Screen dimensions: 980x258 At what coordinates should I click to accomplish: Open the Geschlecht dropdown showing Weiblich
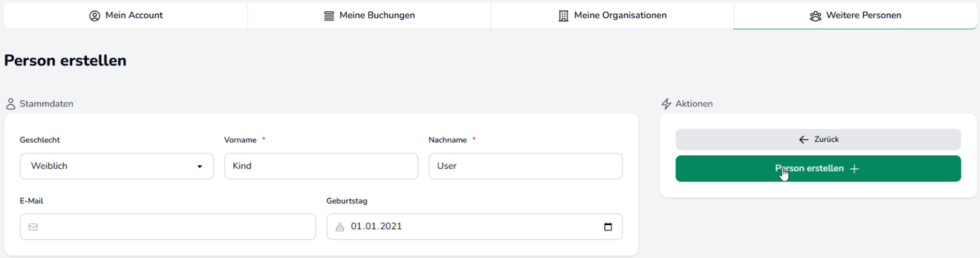click(117, 166)
